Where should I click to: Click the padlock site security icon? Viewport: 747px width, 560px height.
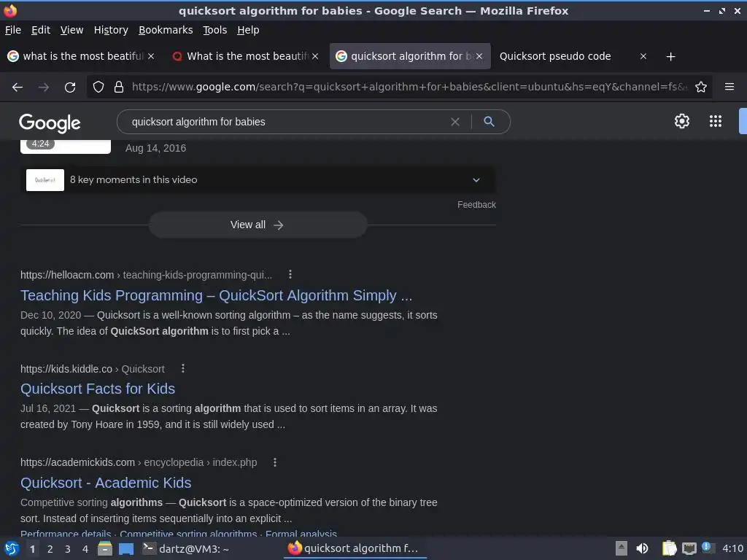119,87
